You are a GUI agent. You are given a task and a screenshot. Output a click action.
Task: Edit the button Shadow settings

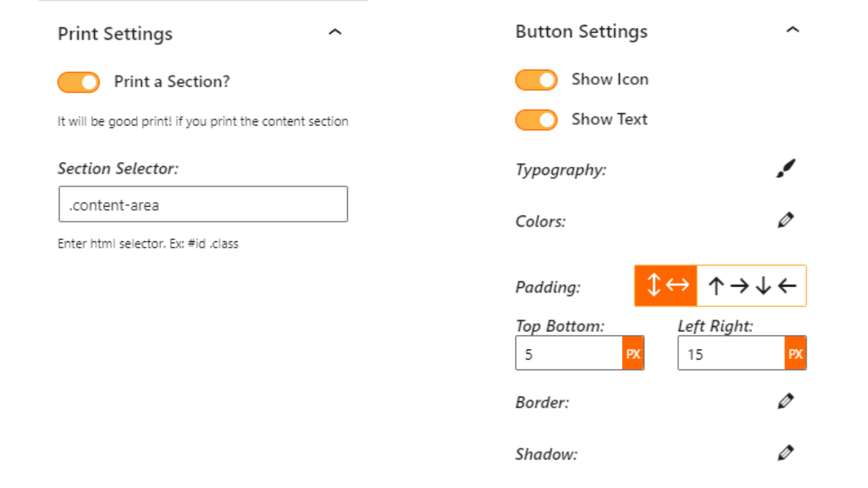point(785,453)
